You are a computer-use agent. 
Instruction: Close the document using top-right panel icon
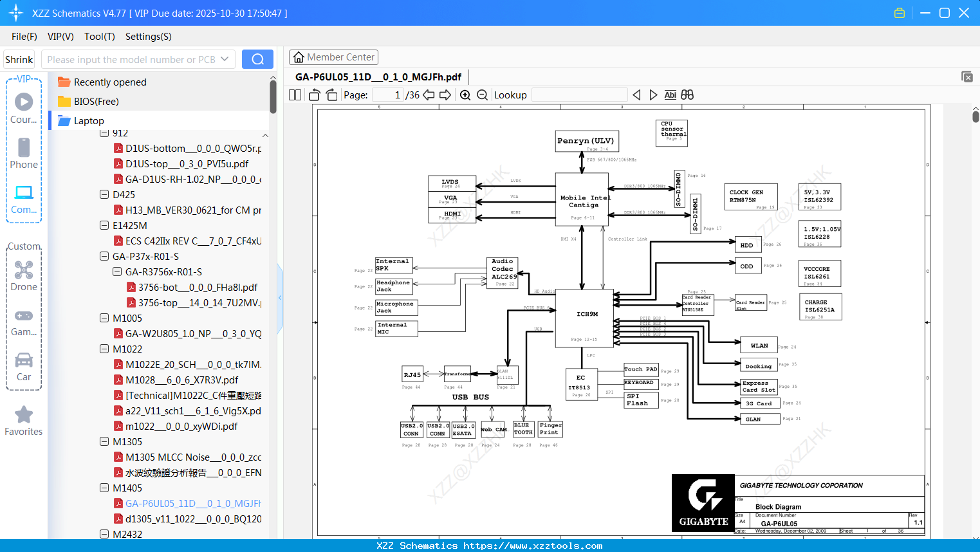pyautogui.click(x=967, y=77)
